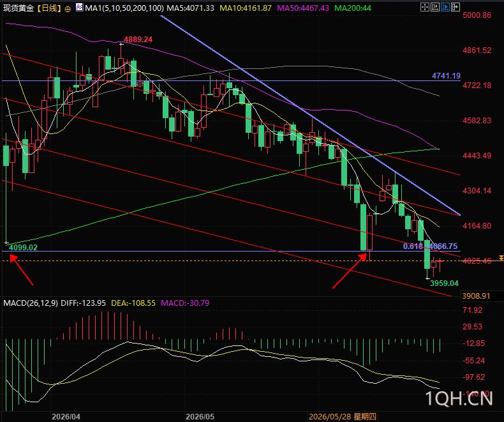Viewport: 504px width, 422px height.
Task: Click the 2026/04 date axis label
Action: 66,417
